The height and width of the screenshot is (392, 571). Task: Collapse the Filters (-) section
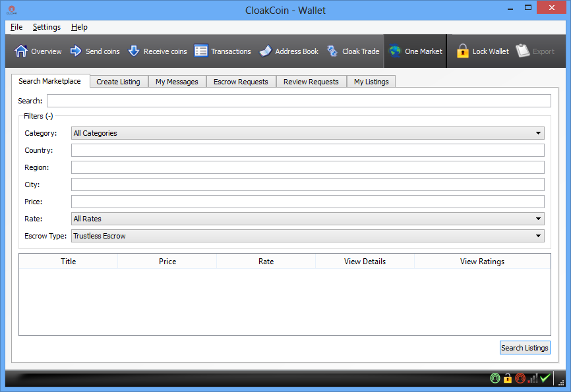point(38,116)
